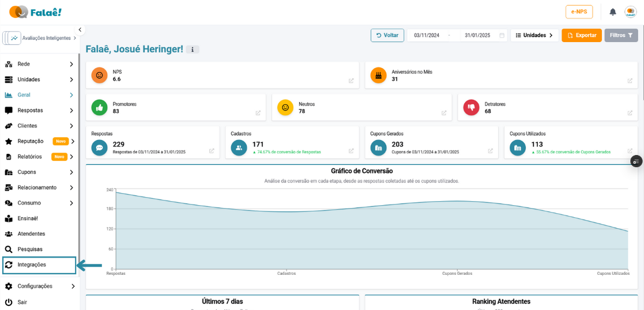Click the e-NPS button
Screen dimensions: 644x310
[579, 12]
